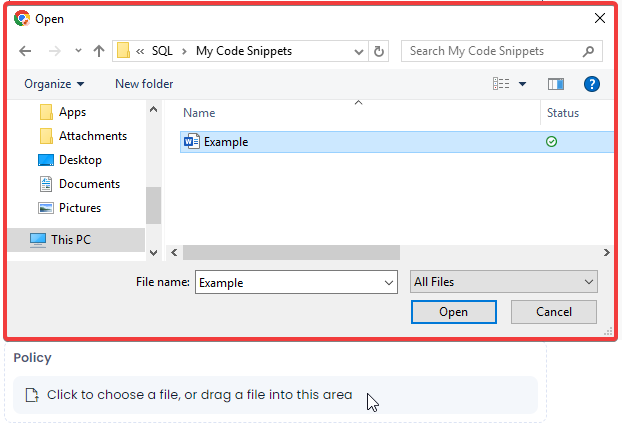Image resolution: width=622 pixels, height=427 pixels.
Task: Click the Policy file upload area
Action: click(275, 395)
